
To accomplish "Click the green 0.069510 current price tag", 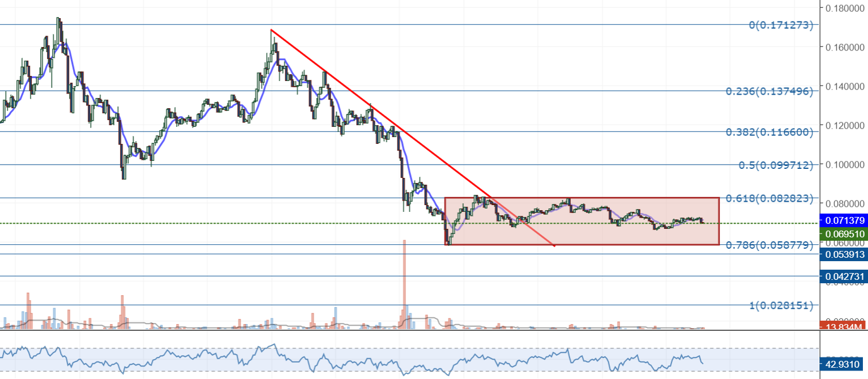I will point(843,233).
